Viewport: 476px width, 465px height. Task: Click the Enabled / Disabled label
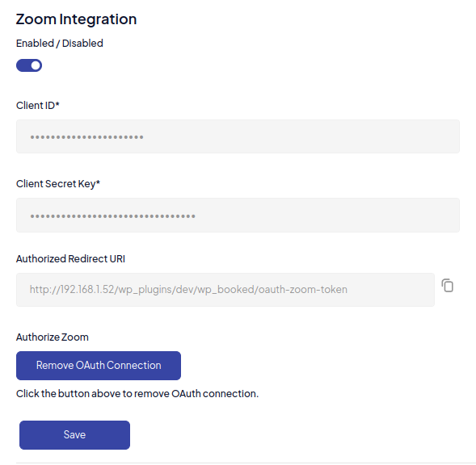coord(60,44)
